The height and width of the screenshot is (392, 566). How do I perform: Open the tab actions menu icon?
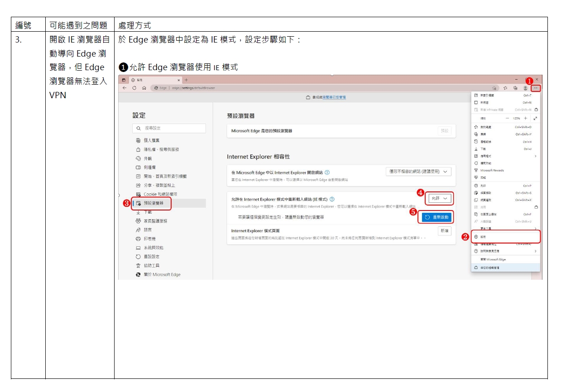tap(123, 80)
